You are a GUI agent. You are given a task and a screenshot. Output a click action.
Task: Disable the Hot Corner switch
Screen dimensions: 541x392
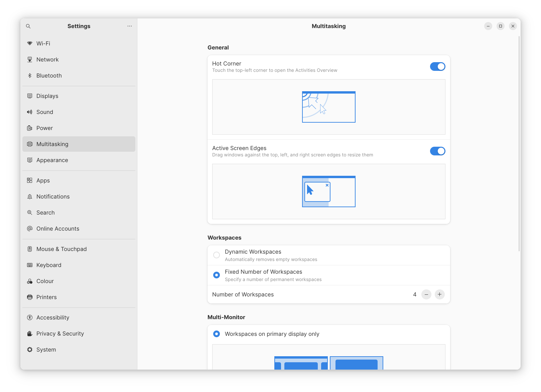[437, 67]
